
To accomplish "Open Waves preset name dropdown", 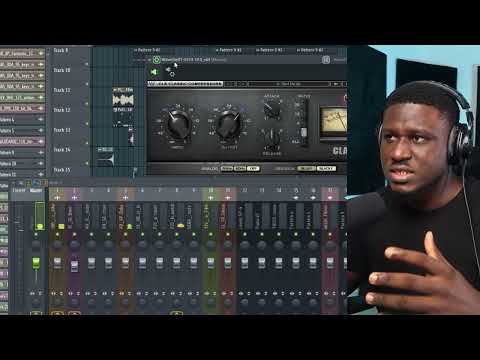I will tap(290, 84).
